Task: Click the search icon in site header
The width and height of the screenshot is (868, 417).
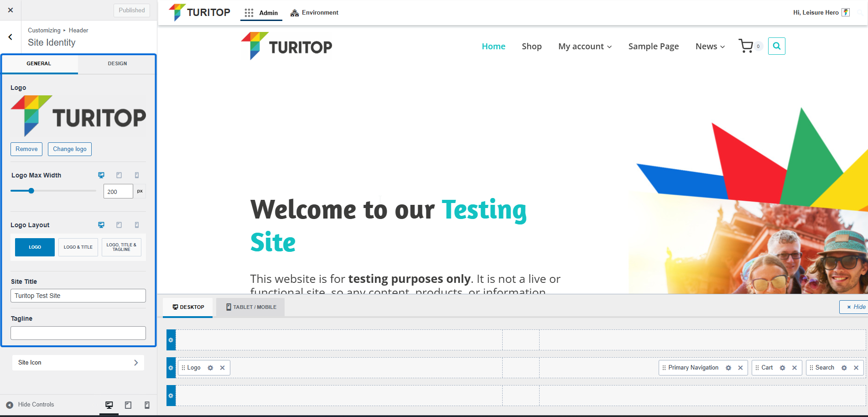Action: pos(776,46)
